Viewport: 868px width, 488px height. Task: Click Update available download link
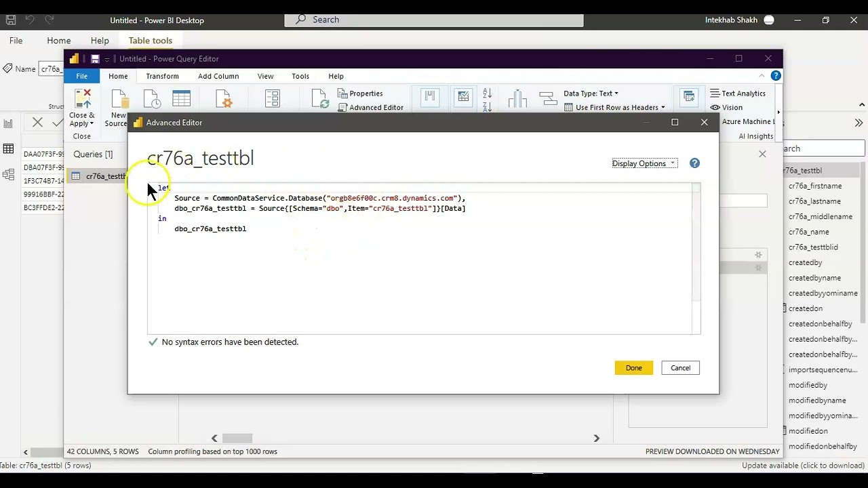click(x=804, y=466)
